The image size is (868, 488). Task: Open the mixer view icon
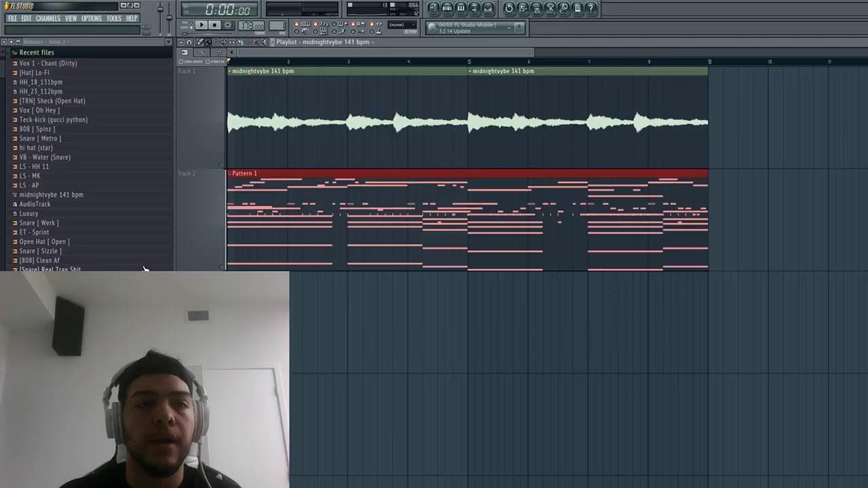coord(488,8)
